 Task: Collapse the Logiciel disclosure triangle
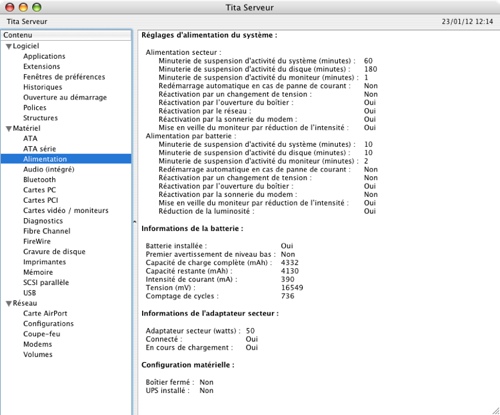(9, 47)
